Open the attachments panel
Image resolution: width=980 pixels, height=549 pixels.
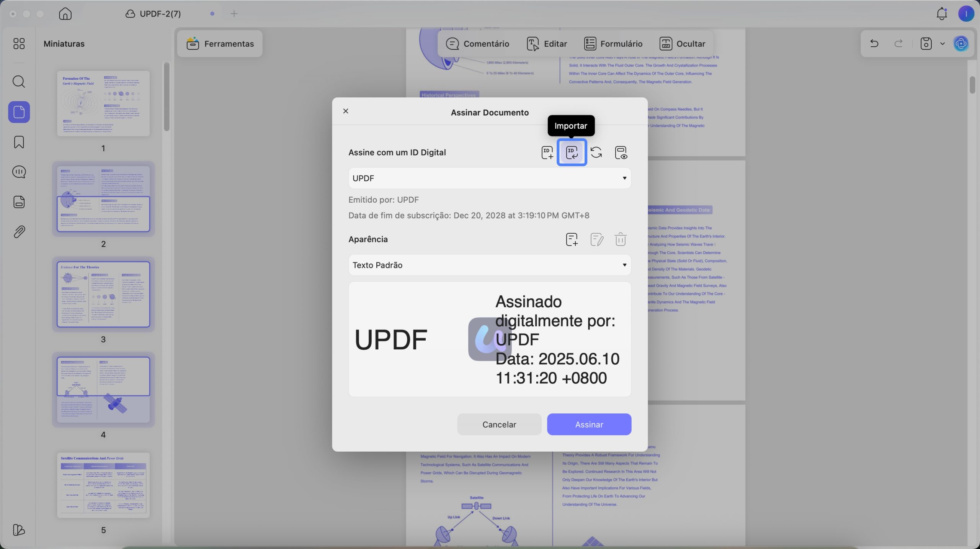tap(19, 232)
